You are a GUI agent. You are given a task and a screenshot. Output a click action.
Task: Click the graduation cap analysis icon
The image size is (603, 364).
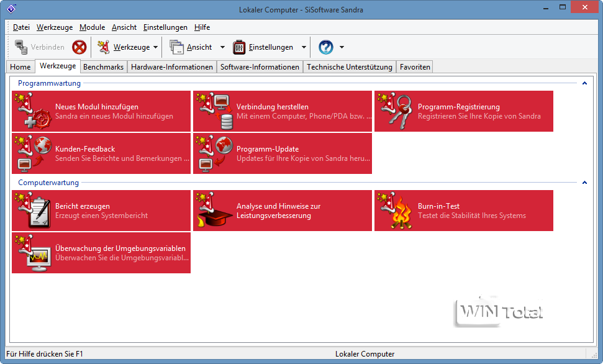215,210
